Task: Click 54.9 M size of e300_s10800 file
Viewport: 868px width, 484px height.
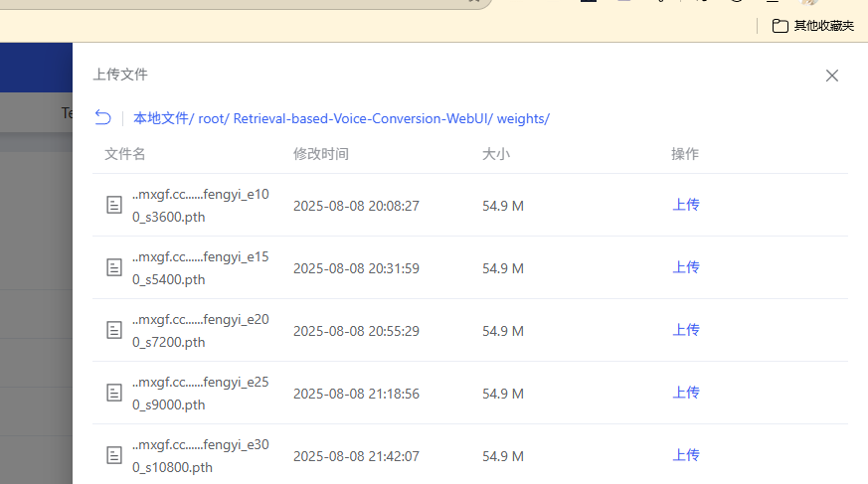Action: pyautogui.click(x=503, y=456)
